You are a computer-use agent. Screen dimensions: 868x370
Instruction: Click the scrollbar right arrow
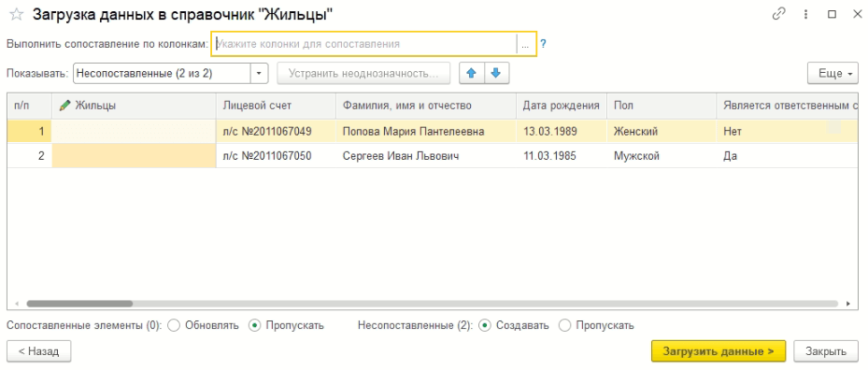click(847, 304)
